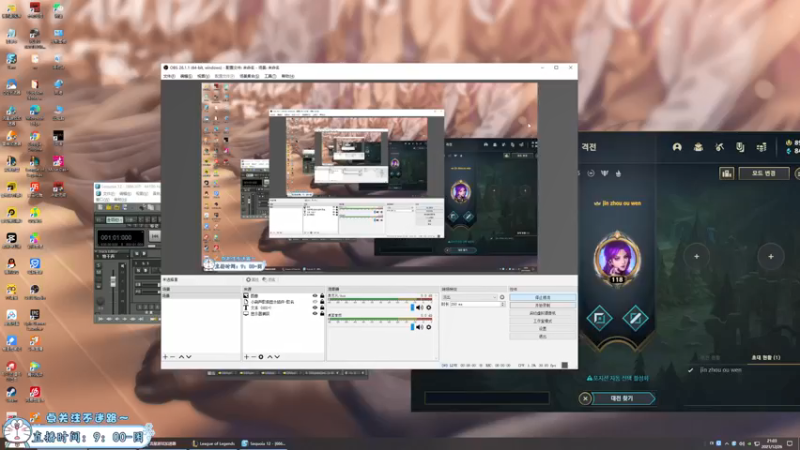Open the scene transition type dropdown

tap(469, 297)
